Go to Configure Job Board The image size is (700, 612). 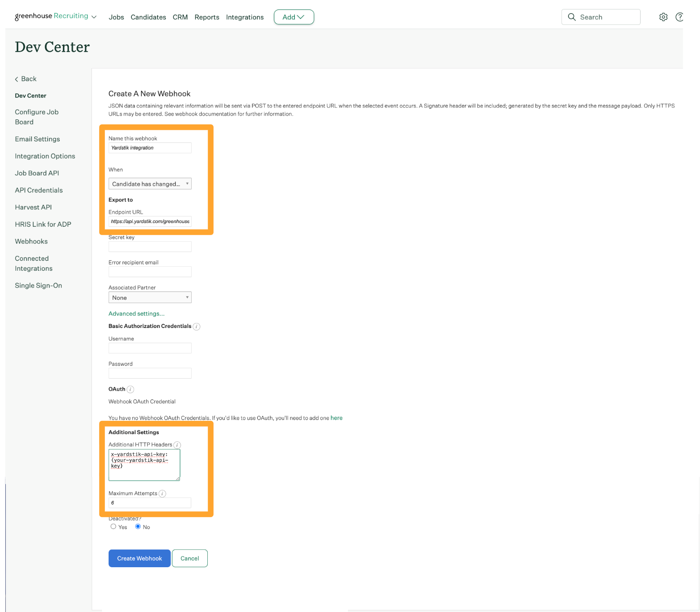click(36, 117)
